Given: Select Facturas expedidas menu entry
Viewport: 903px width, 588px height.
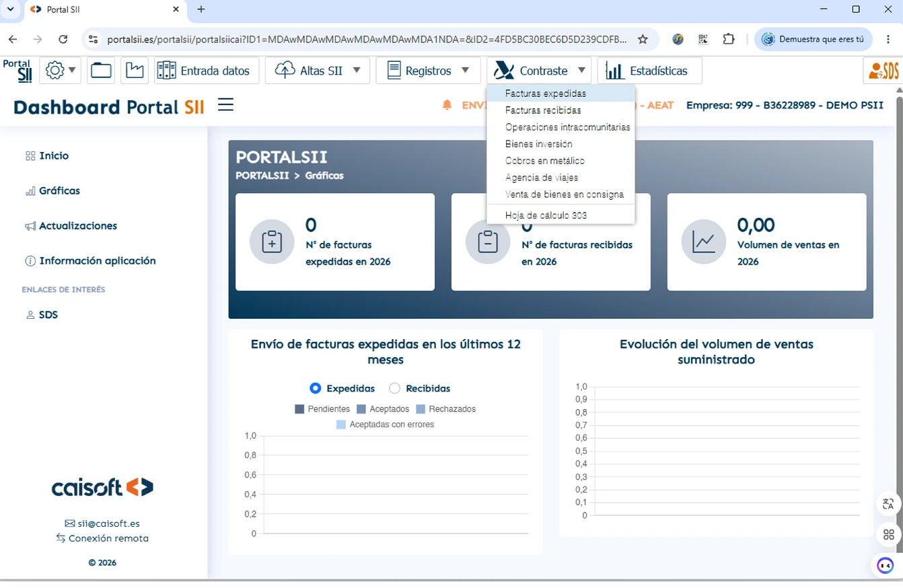Looking at the screenshot, I should pos(561,94).
